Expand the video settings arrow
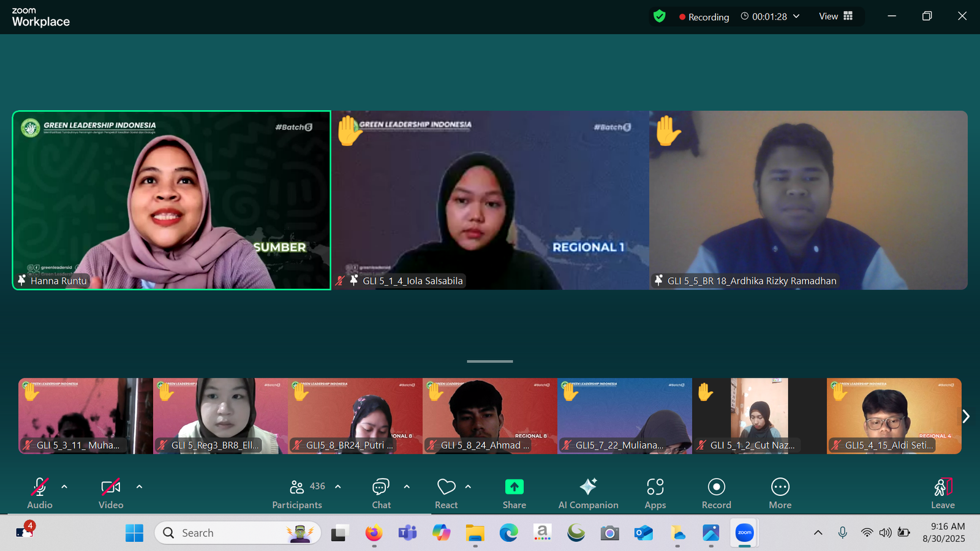The width and height of the screenshot is (980, 551). [139, 487]
